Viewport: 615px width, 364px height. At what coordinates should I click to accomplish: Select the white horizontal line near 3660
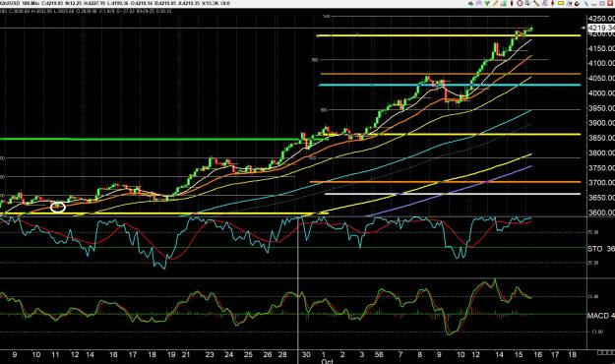(x=453, y=194)
